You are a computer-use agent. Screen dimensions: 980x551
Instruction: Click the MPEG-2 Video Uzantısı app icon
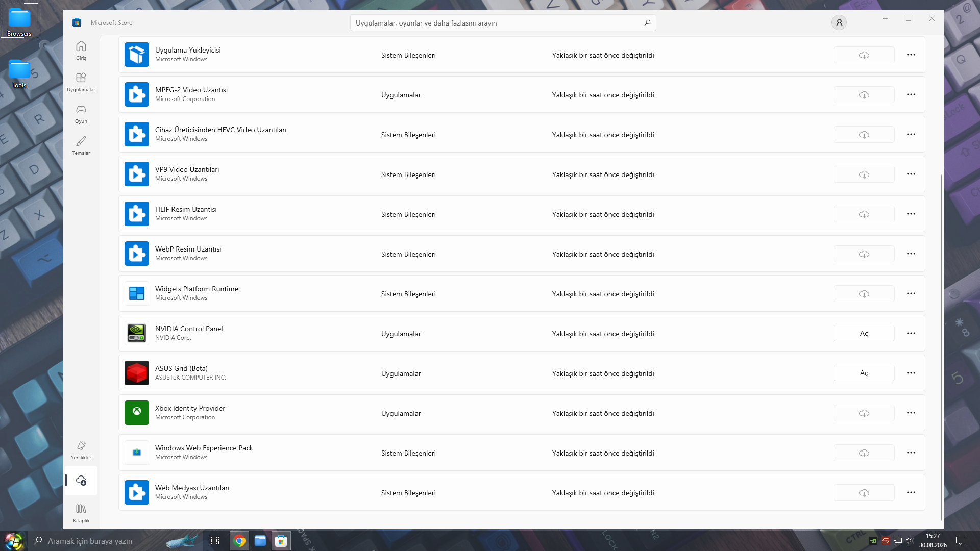click(x=137, y=94)
